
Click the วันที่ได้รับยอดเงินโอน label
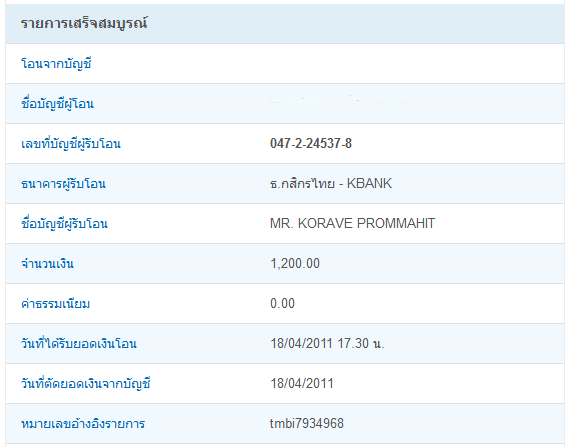pos(79,344)
